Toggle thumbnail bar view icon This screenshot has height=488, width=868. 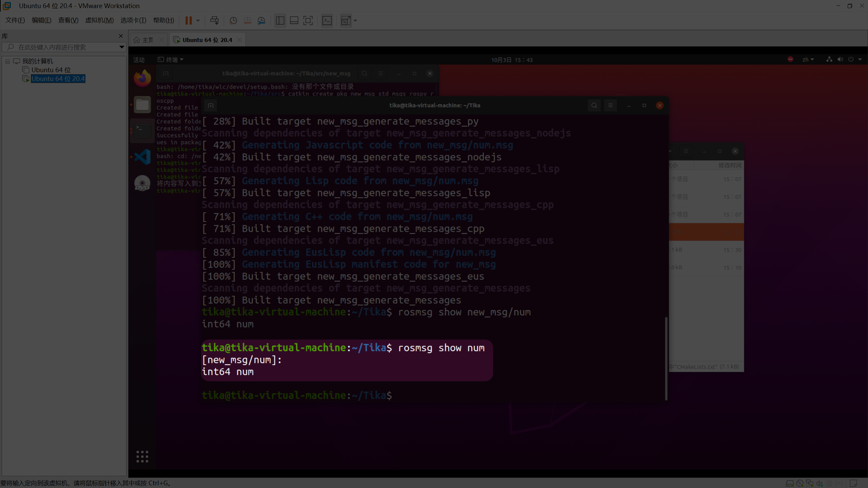(x=294, y=21)
